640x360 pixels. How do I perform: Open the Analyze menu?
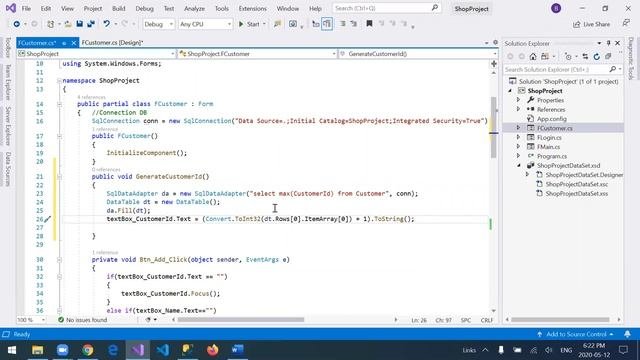click(x=194, y=8)
